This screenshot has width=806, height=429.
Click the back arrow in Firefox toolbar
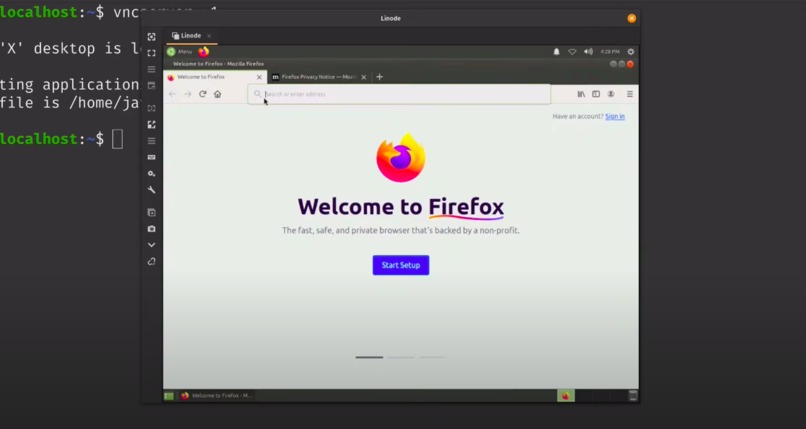point(172,94)
